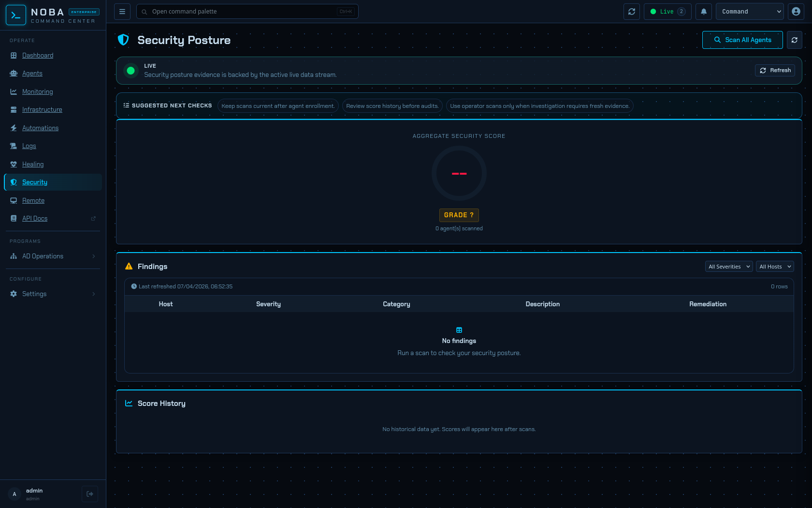812x508 pixels.
Task: Click the Scan All Agents button
Action: tap(742, 40)
